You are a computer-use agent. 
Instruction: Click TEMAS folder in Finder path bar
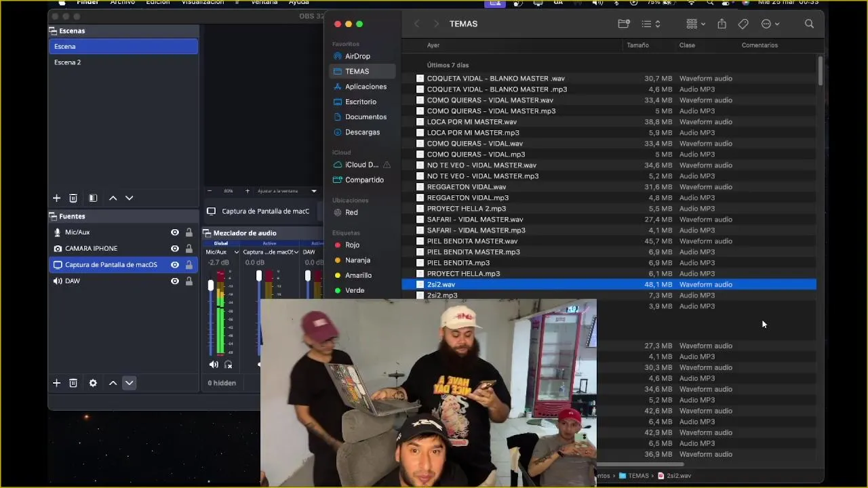[634, 476]
